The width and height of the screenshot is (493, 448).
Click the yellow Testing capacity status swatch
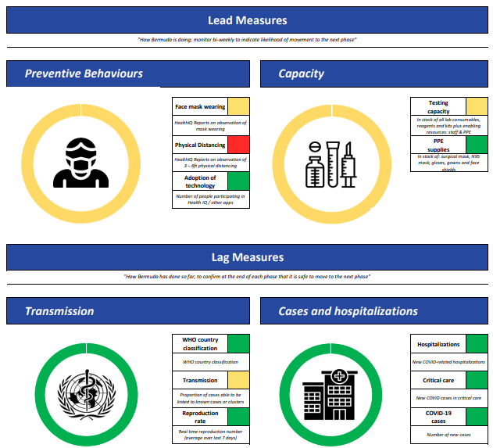(x=477, y=106)
